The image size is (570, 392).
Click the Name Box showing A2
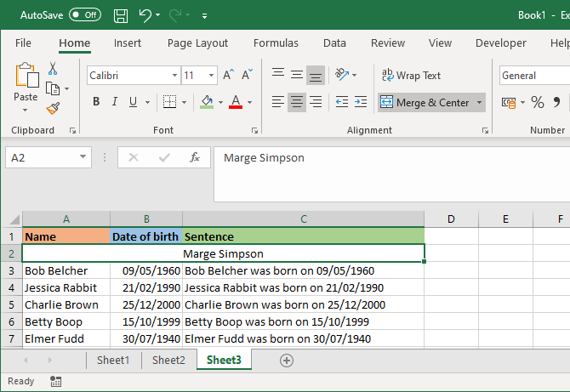point(48,157)
